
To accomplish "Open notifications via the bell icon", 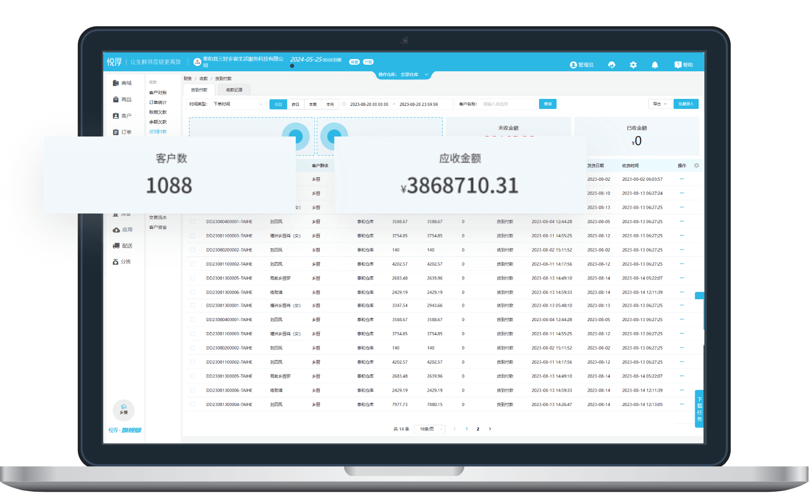I will coord(654,65).
